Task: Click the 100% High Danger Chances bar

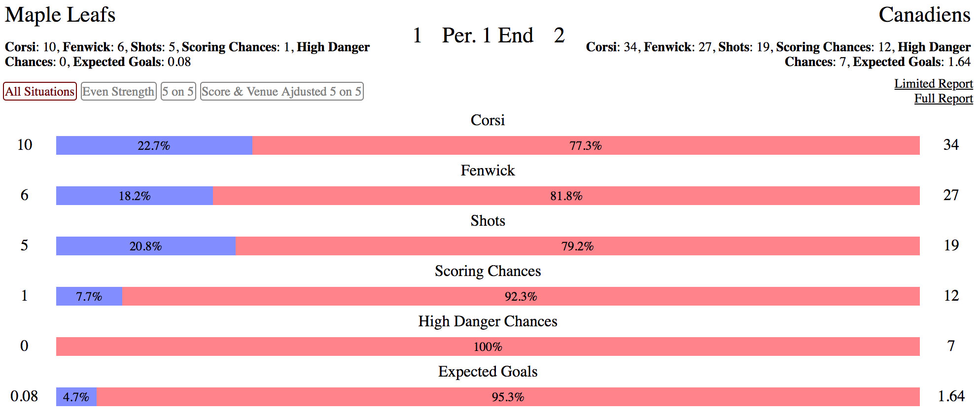Action: (x=488, y=347)
